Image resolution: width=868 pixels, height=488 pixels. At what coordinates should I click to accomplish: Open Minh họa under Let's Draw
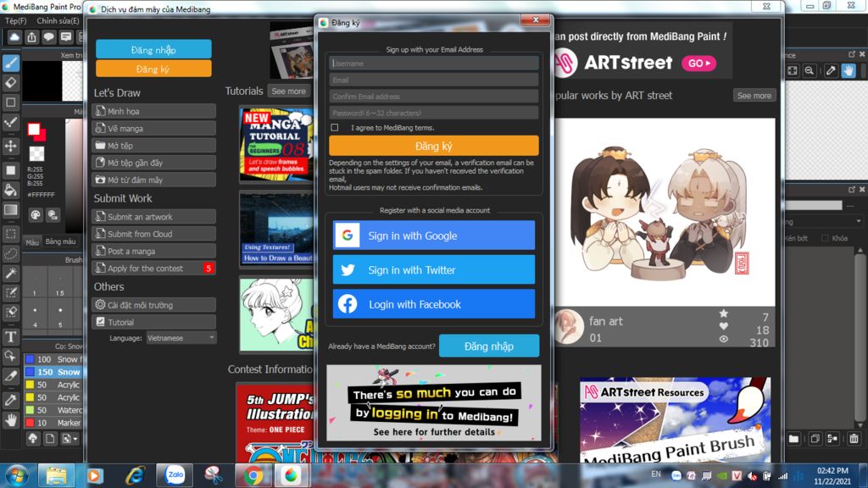click(x=154, y=111)
